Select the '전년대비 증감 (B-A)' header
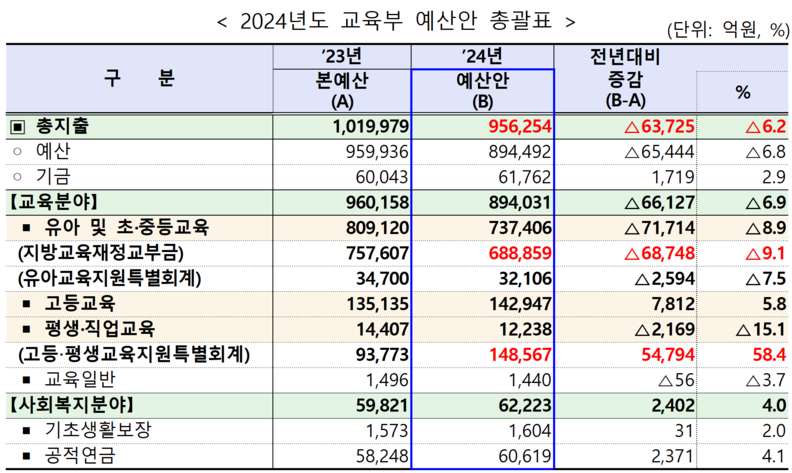The width and height of the screenshot is (792, 473). click(625, 78)
